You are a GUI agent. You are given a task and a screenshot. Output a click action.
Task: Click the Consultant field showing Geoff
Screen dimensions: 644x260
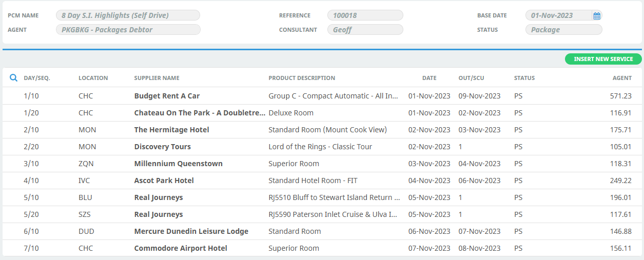coord(365,30)
